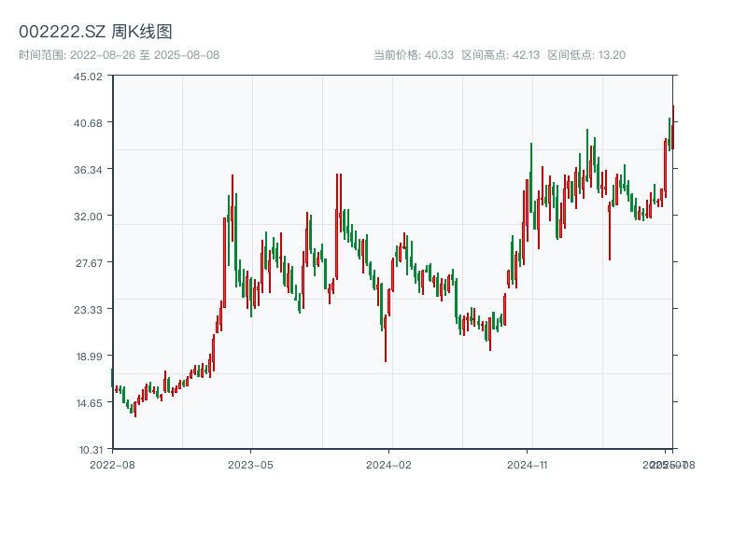Select the 时间范围 date range text
This screenshot has height=560, width=747.
point(119,55)
